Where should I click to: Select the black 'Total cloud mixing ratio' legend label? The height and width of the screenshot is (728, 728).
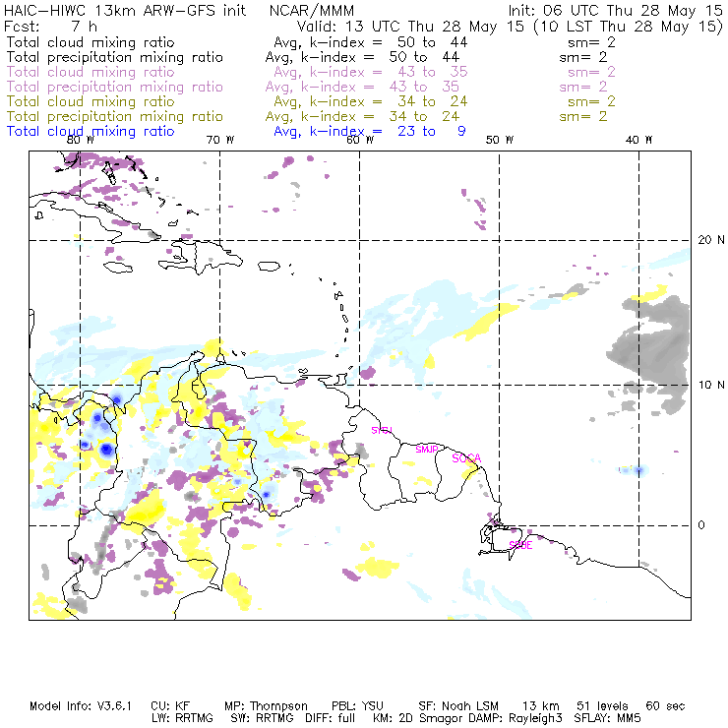pos(91,42)
